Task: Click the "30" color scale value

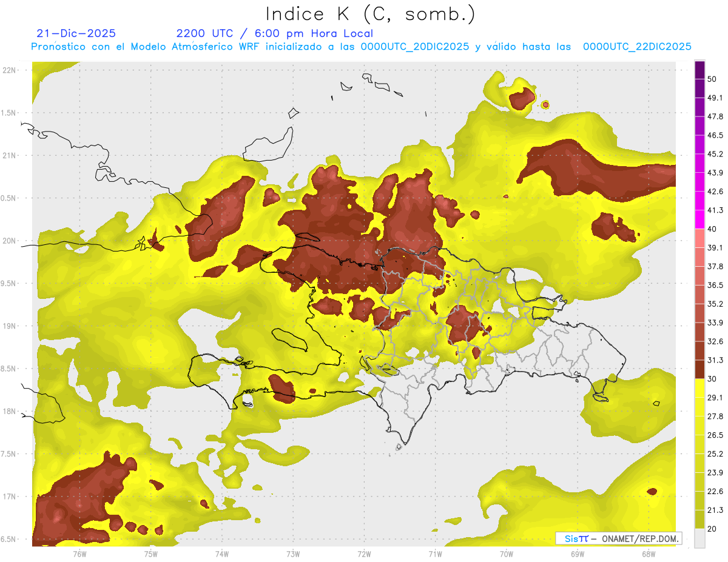Action: coord(712,379)
